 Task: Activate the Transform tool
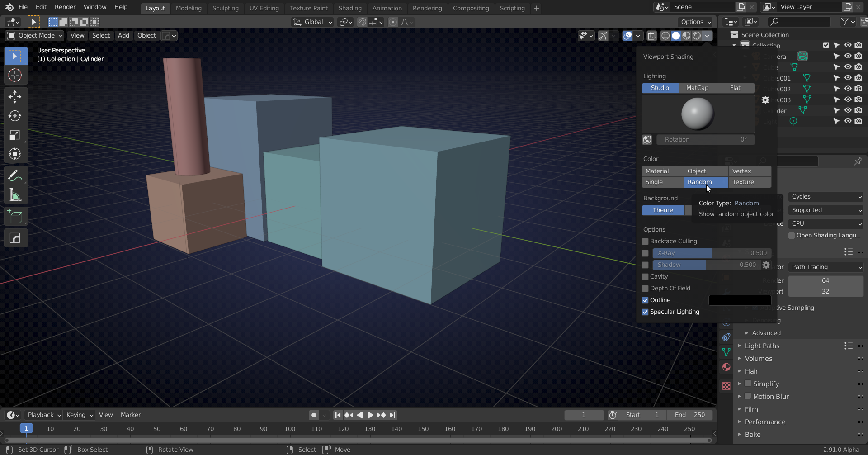tap(15, 154)
